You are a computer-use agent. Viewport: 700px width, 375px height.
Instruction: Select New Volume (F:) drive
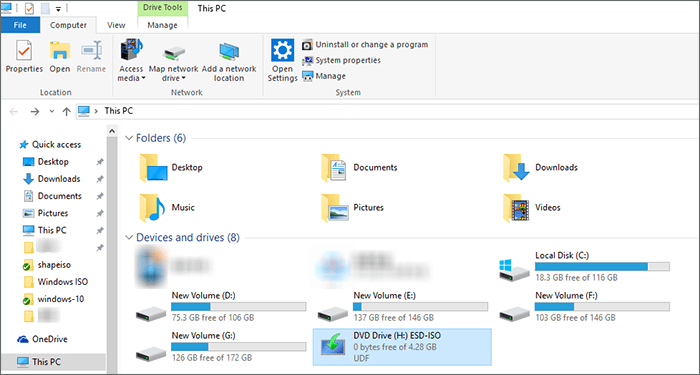pyautogui.click(x=584, y=307)
